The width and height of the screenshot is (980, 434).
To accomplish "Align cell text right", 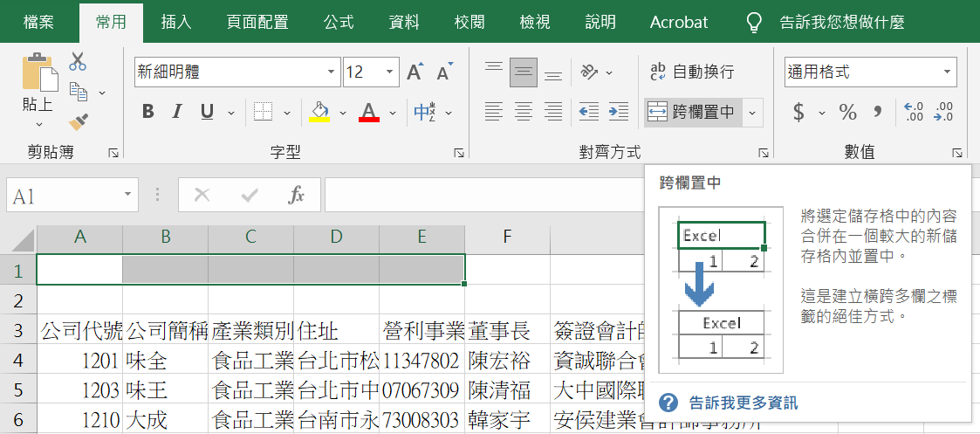I will [553, 112].
